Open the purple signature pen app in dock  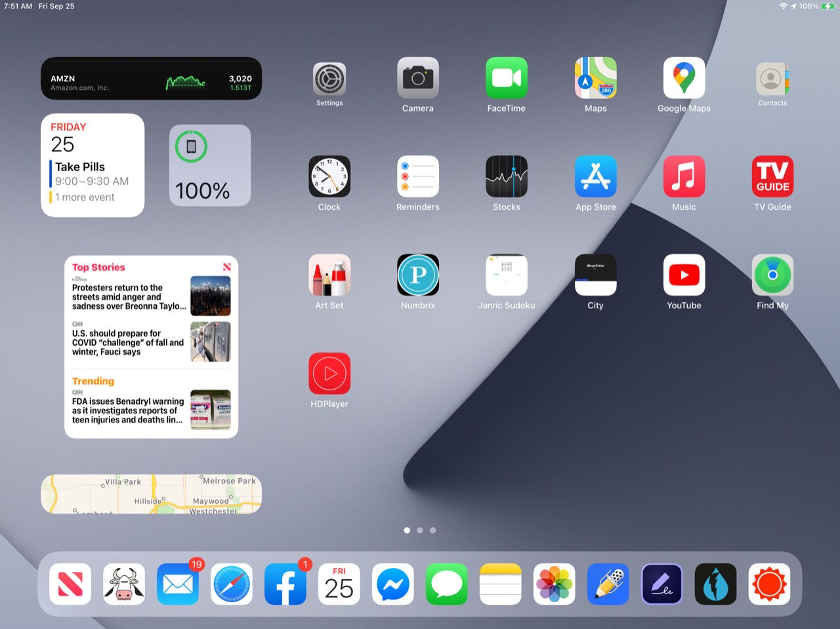tap(662, 584)
